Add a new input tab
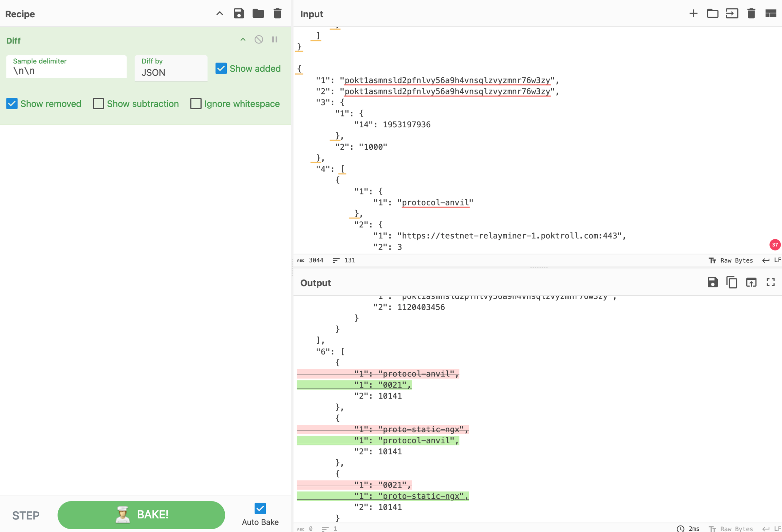Image resolution: width=782 pixels, height=532 pixels. 693,14
